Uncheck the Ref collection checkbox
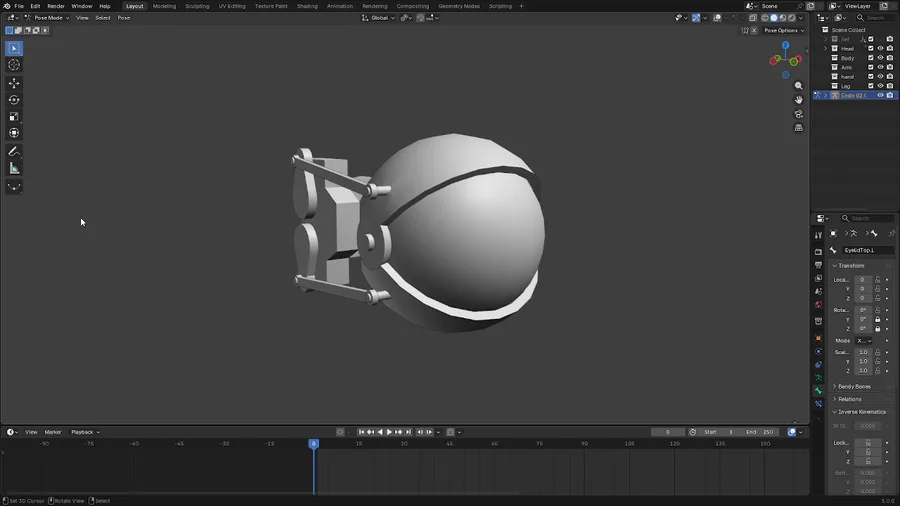Screen dimensions: 900x506 tap(871, 39)
